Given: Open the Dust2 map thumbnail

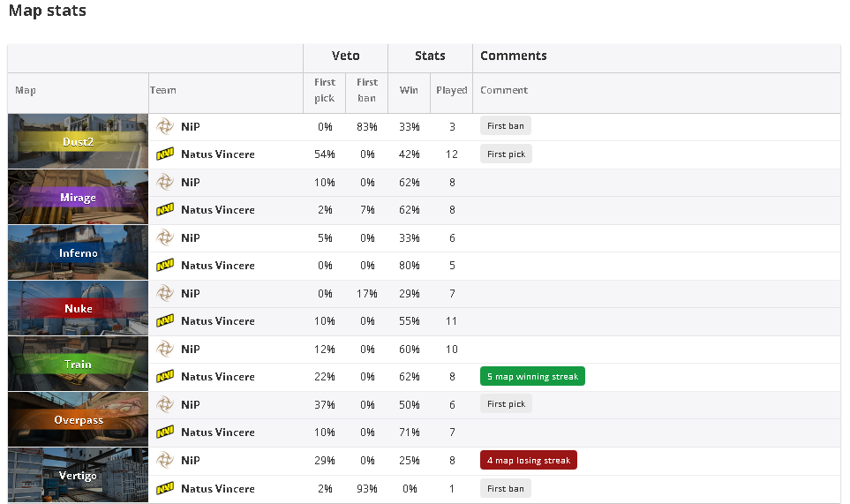Looking at the screenshot, I should (x=78, y=141).
